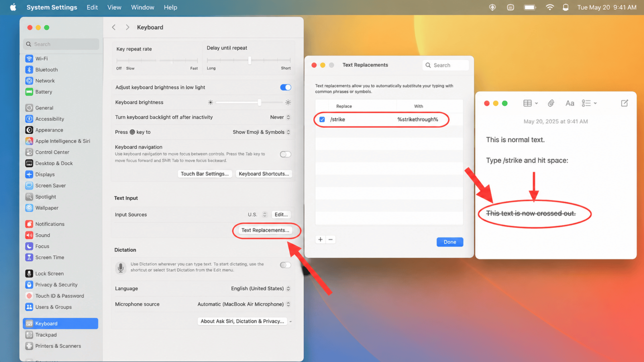644x362 pixels.
Task: Uncheck the /strike replacement checkbox
Action: [x=322, y=119]
